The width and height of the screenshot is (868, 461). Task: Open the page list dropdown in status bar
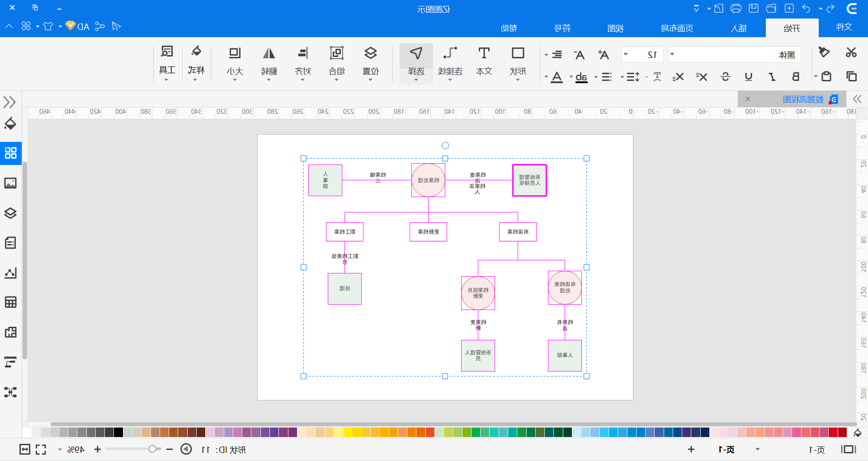pyautogui.click(x=758, y=449)
